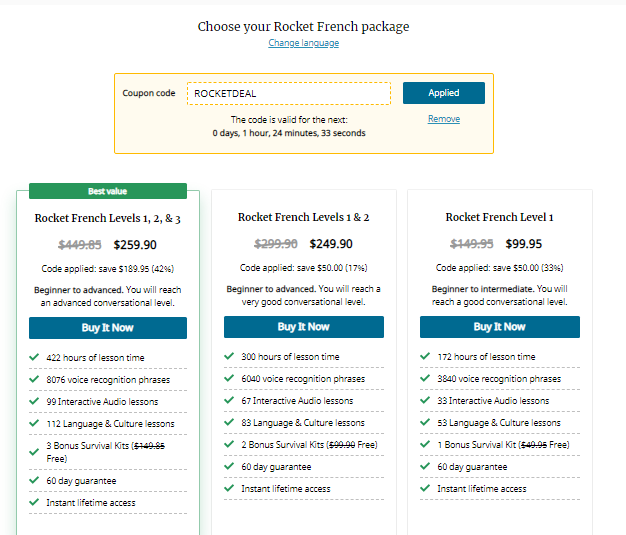Screen dimensions: 626x535
Task: Click checkmark next to 1 Bonus Survival Kit
Action: pos(426,445)
